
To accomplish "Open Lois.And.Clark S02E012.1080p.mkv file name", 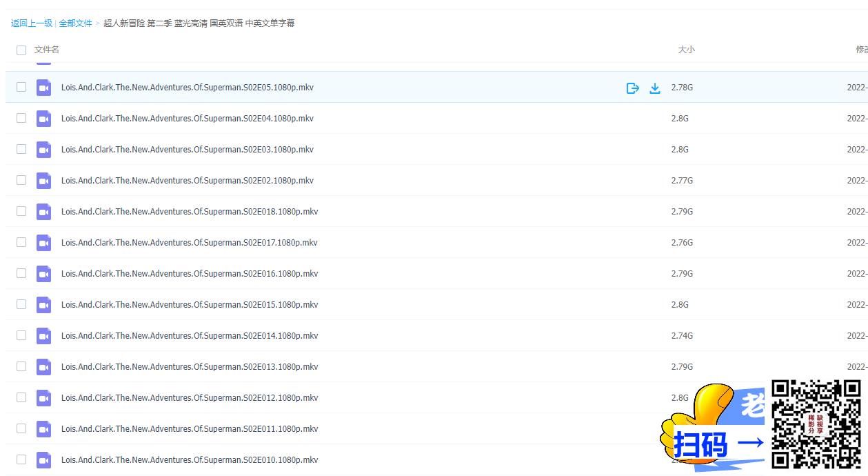I will point(190,398).
